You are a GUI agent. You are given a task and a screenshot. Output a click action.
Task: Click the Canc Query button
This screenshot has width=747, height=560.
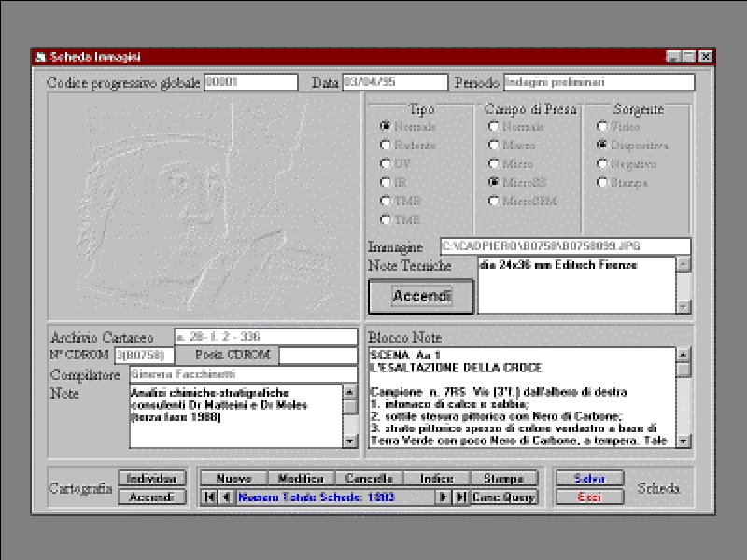(504, 497)
